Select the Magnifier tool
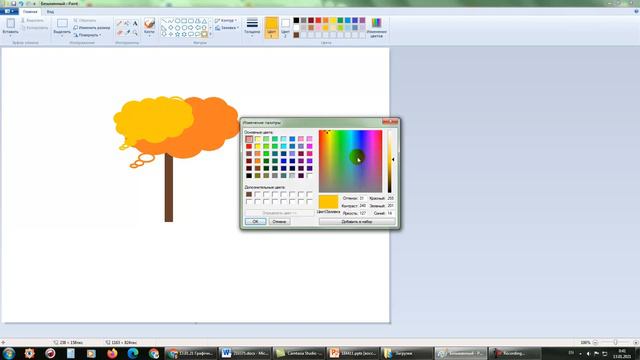 [x=135, y=32]
